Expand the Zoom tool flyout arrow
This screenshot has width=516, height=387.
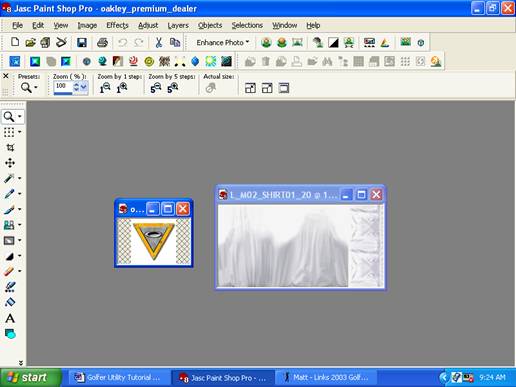click(20, 116)
